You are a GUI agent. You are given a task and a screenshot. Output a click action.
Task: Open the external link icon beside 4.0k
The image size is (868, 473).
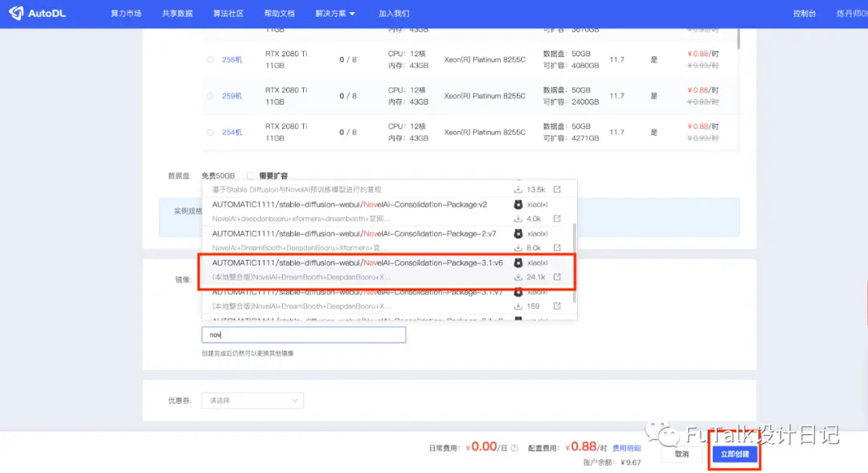pos(557,219)
